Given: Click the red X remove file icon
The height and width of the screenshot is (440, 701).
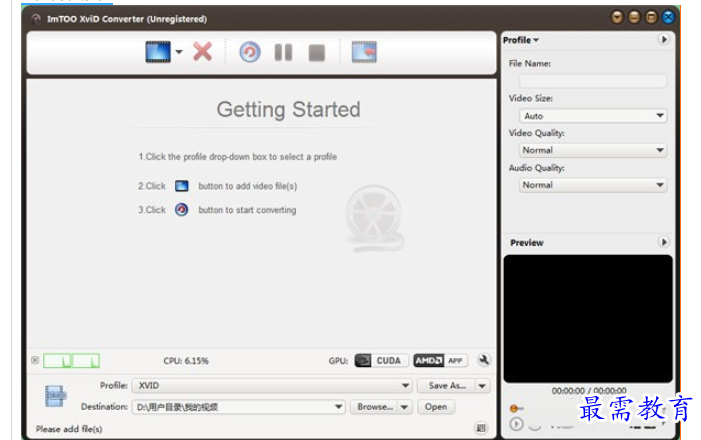Looking at the screenshot, I should (203, 52).
